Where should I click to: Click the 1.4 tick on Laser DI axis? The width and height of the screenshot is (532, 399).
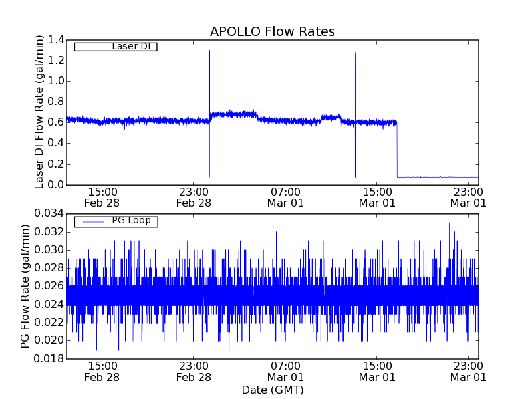tap(56, 40)
